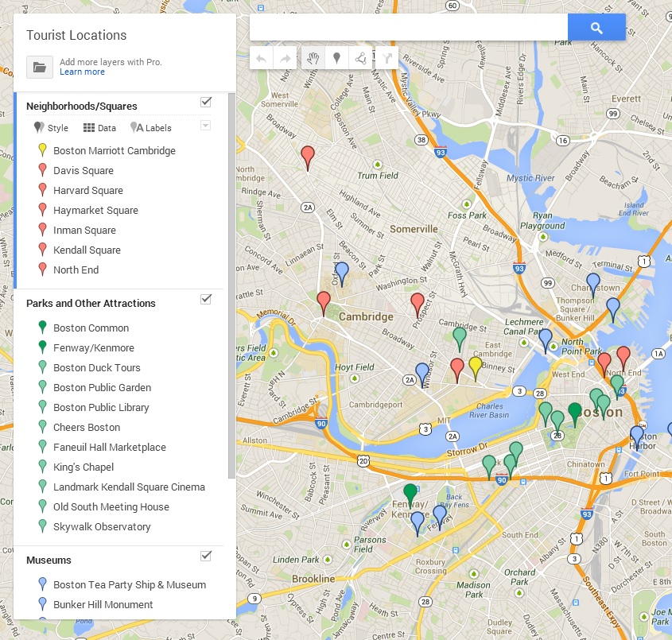The image size is (672, 640).
Task: Uncheck the Parks and Other Attractions layer
Action: click(206, 299)
